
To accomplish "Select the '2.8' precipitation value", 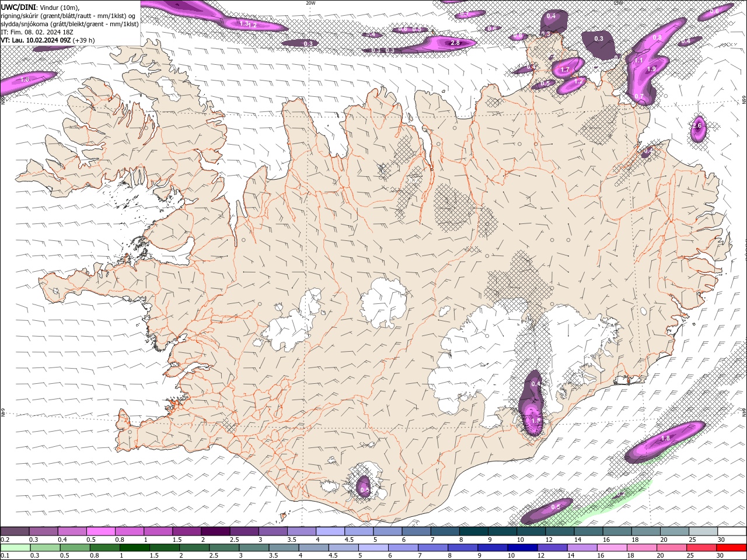I will 456,43.
